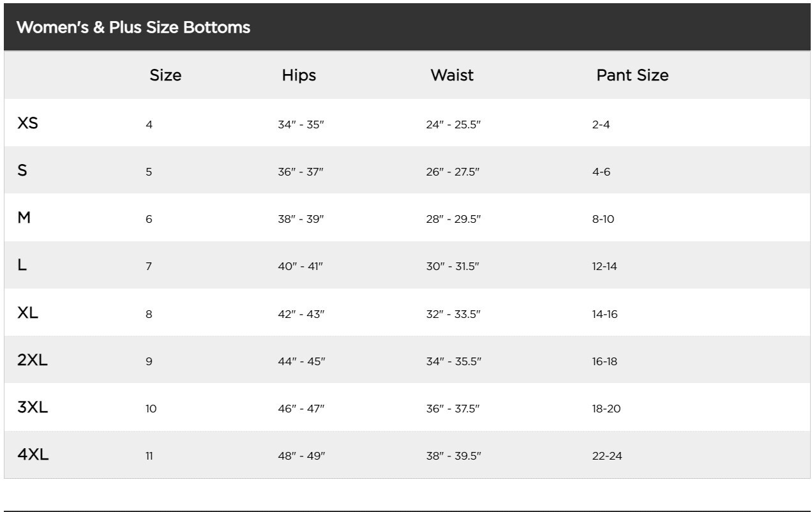
Task: Select the 4XL row label
Action: coord(33,455)
